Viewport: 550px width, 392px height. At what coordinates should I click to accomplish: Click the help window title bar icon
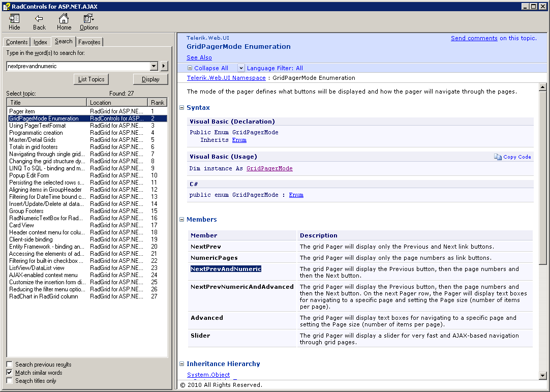coord(6,6)
